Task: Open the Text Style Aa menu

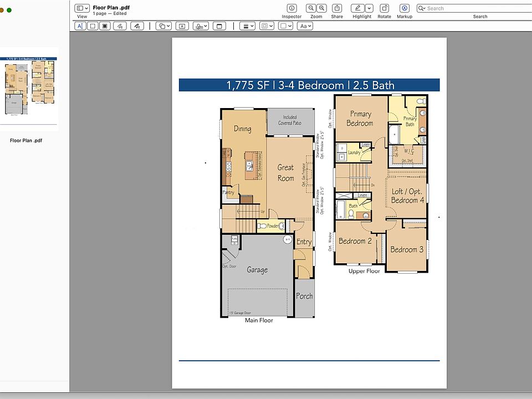Action: [305, 26]
